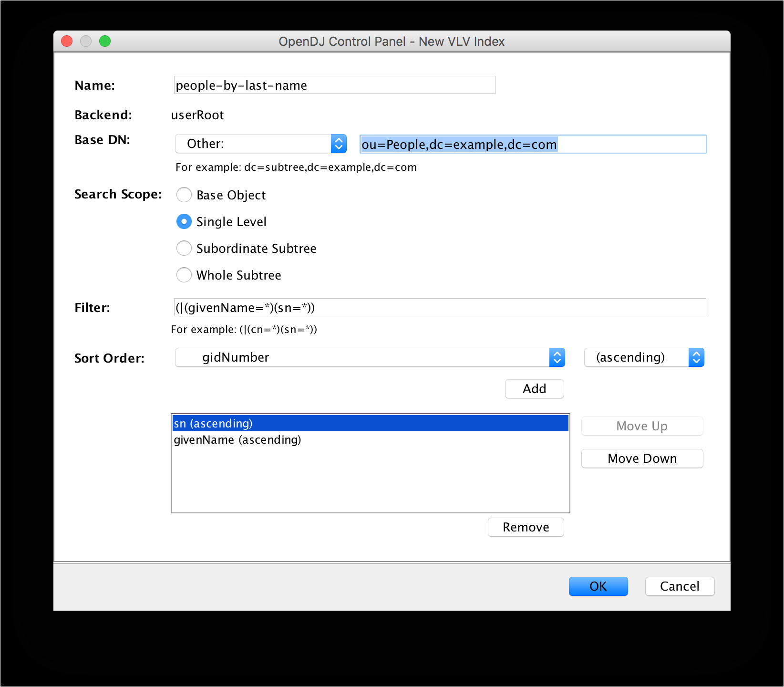Pick the Whole Subtree scope option
784x687 pixels.
pyautogui.click(x=184, y=275)
